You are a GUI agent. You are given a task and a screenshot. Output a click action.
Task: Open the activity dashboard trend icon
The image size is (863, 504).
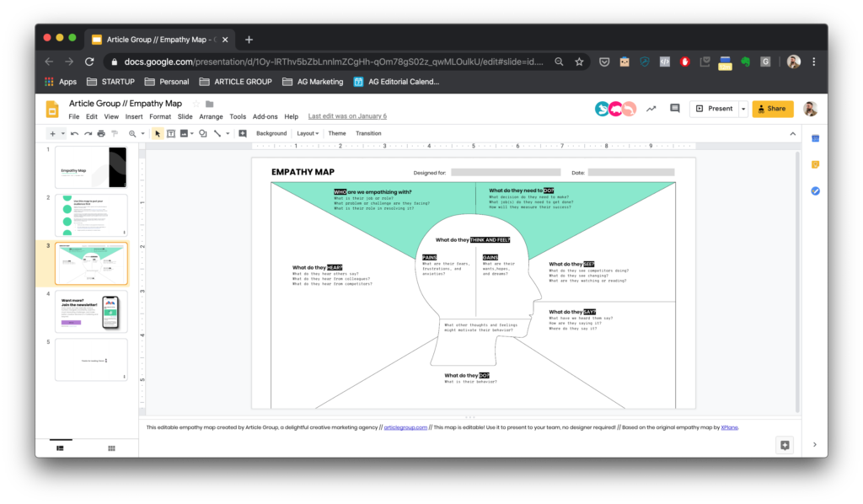coord(651,109)
